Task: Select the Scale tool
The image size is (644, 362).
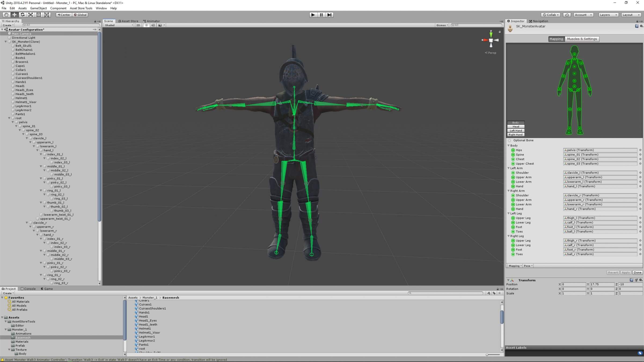Action: pos(31,15)
